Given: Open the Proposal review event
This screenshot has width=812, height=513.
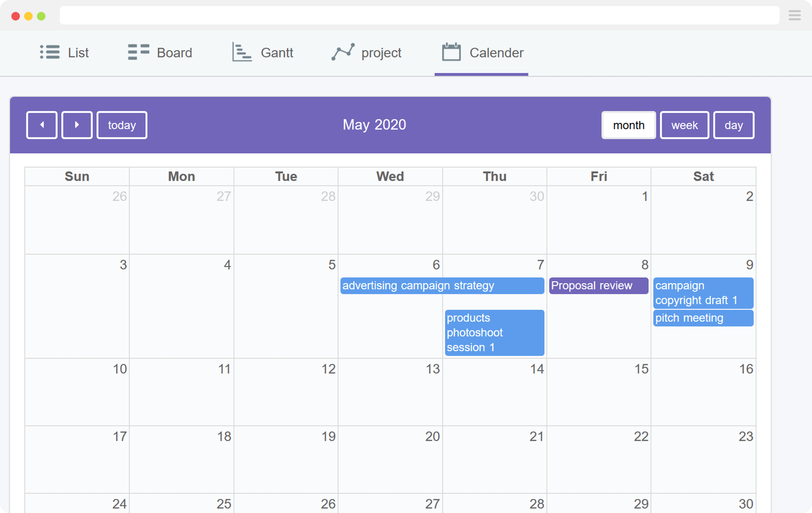Looking at the screenshot, I should coord(598,285).
